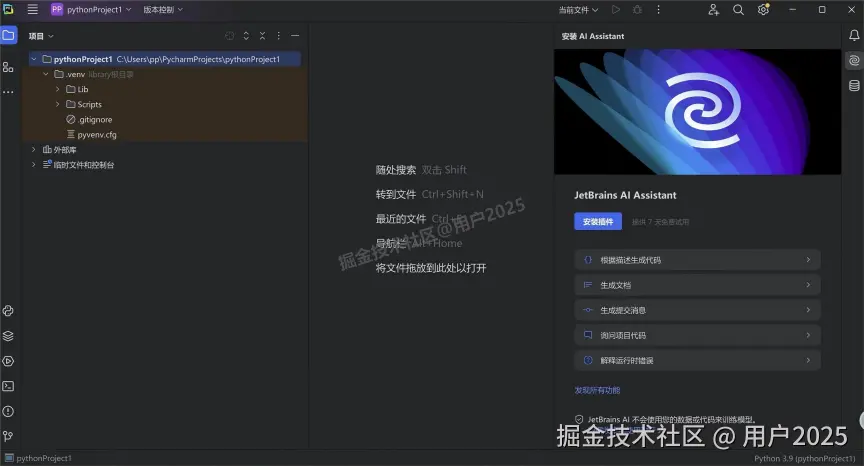Click Python 3.9 interpreter in status bar
This screenshot has width=864, height=466.
pos(804,458)
